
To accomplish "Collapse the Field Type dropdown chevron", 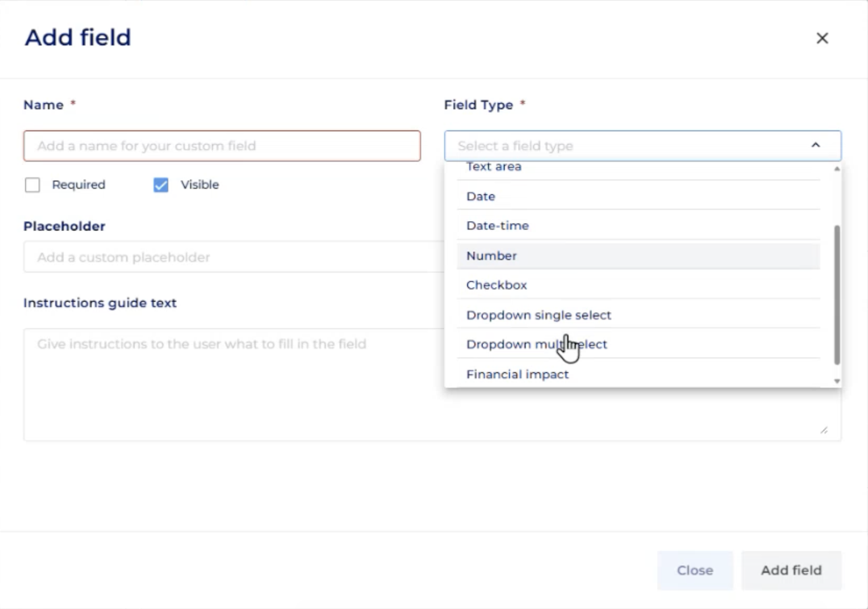I will (x=815, y=145).
